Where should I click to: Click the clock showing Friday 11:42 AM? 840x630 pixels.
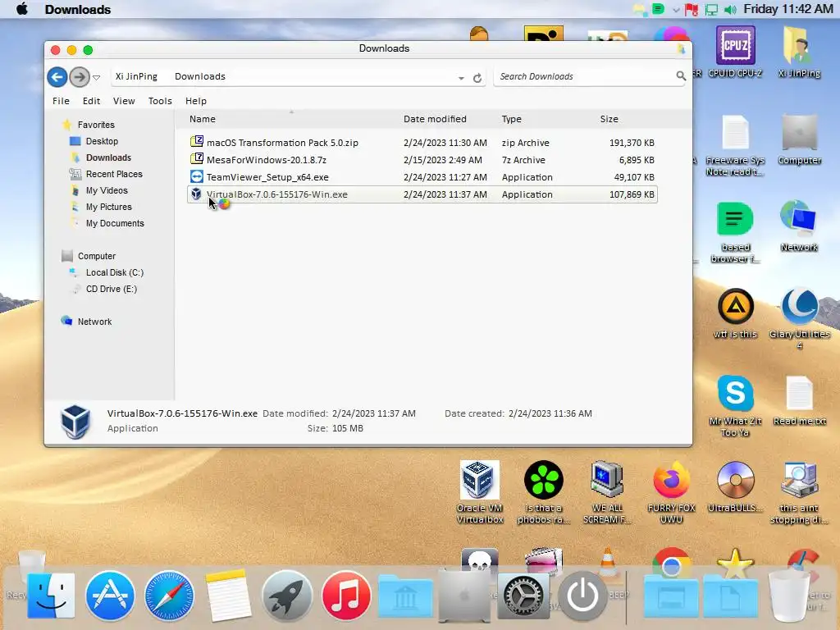point(788,9)
